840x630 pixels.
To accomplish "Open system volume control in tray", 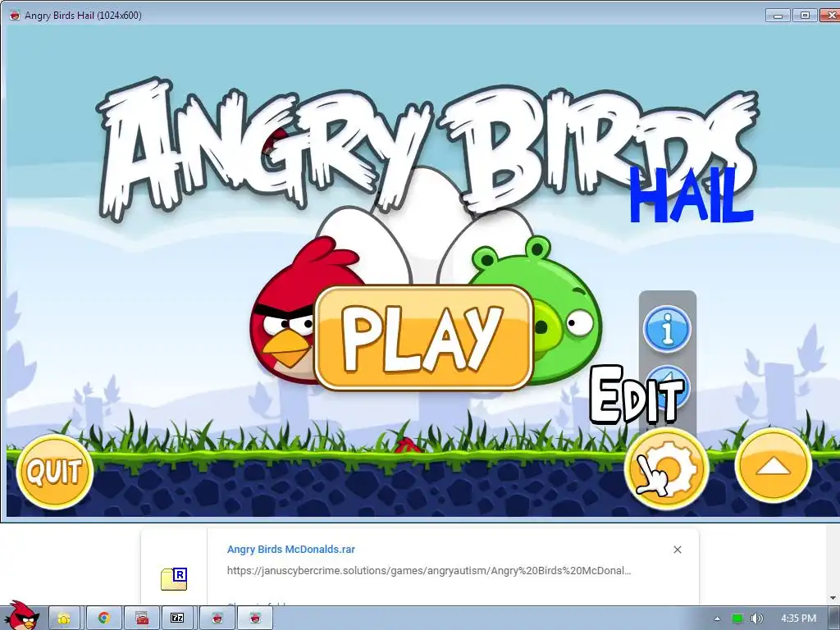I will 756,619.
